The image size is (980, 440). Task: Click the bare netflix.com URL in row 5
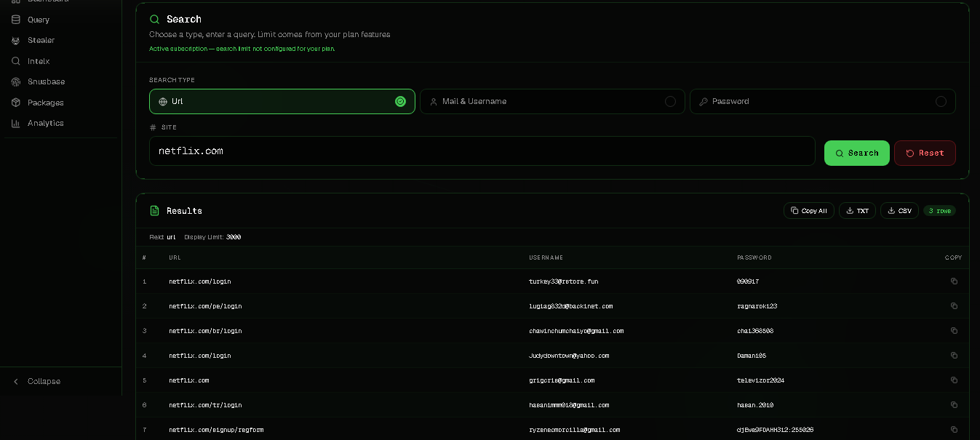click(189, 380)
